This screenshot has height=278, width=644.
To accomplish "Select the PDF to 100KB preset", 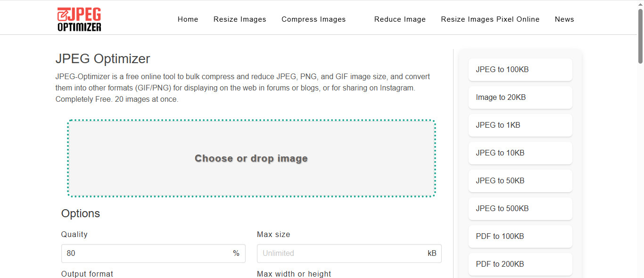I will tap(520, 236).
